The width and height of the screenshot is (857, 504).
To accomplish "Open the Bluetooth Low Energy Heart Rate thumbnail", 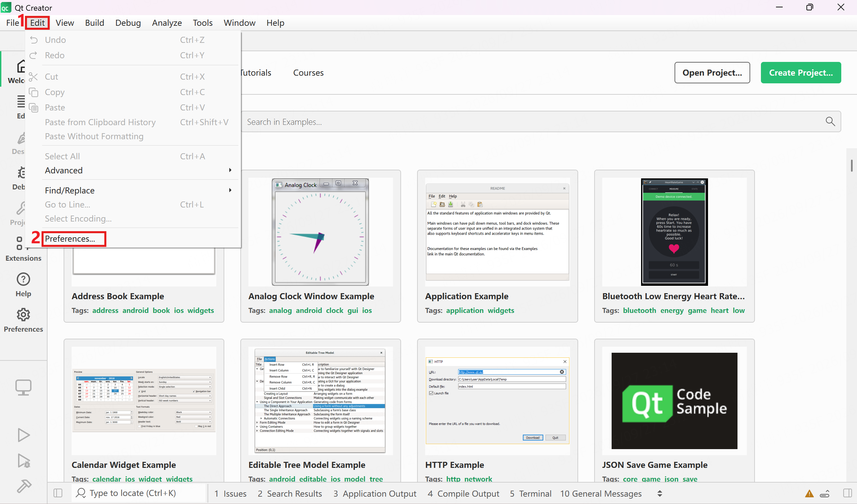I will pos(674,232).
